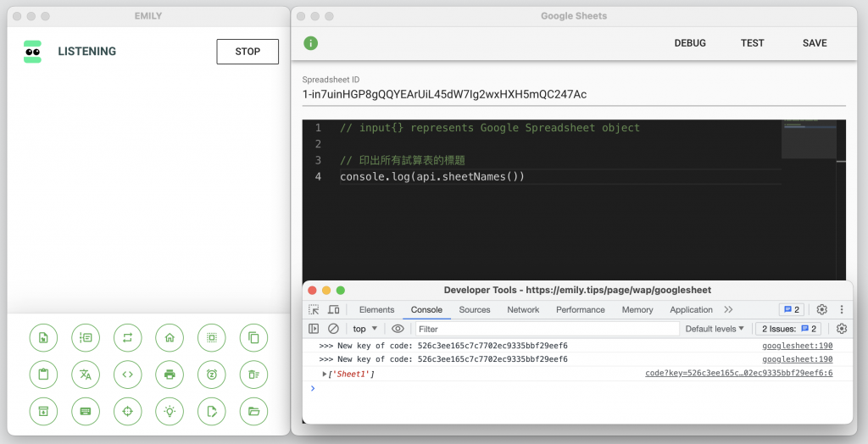Click the file export icon in EMILY

click(x=44, y=337)
